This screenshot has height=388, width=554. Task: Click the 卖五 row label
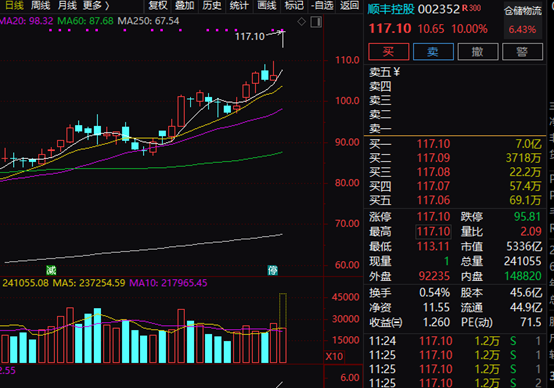380,72
